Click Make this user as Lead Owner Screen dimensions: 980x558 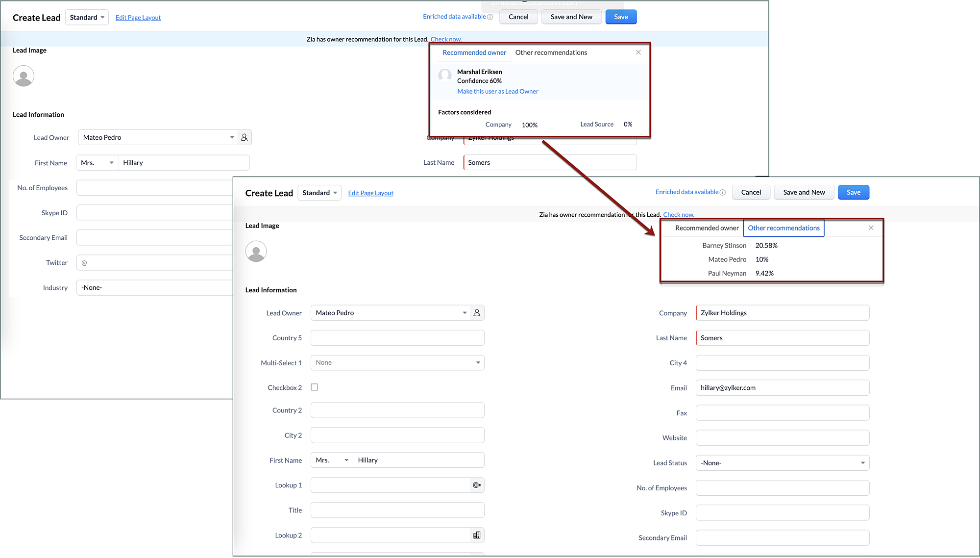coord(497,91)
